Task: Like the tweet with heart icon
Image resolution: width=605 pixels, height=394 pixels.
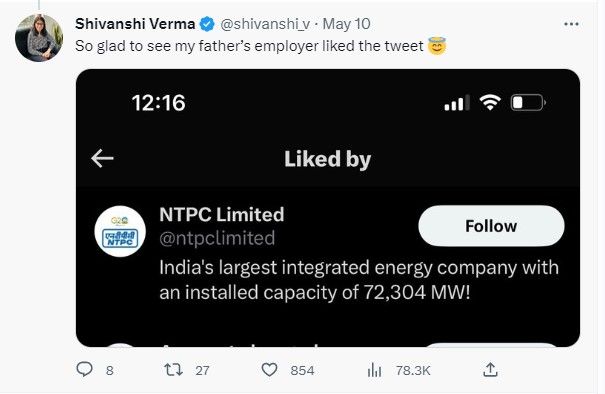Action: tap(269, 370)
